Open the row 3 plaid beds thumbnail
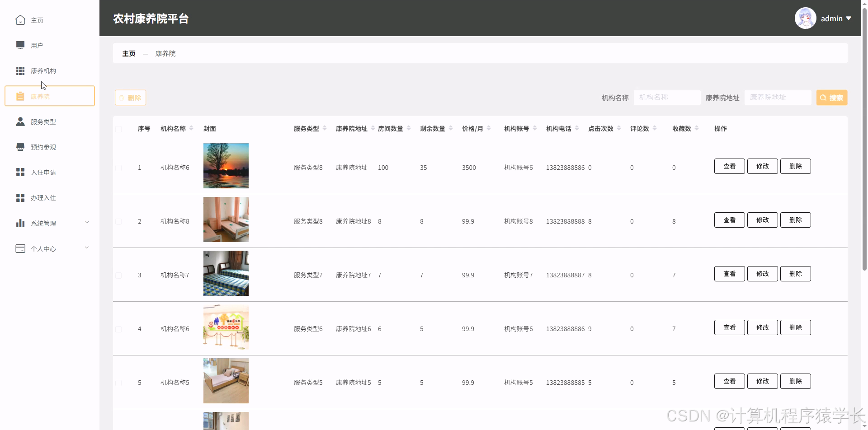 tap(226, 273)
